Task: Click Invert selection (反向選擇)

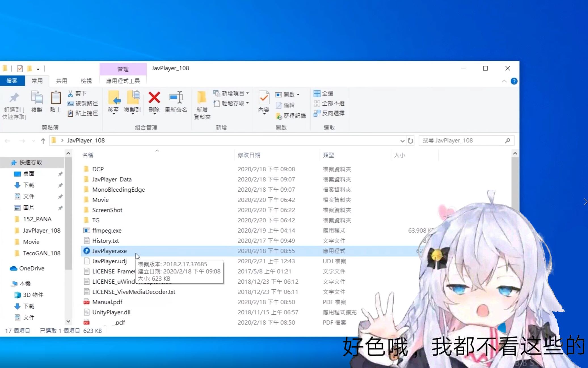Action: coord(329,113)
